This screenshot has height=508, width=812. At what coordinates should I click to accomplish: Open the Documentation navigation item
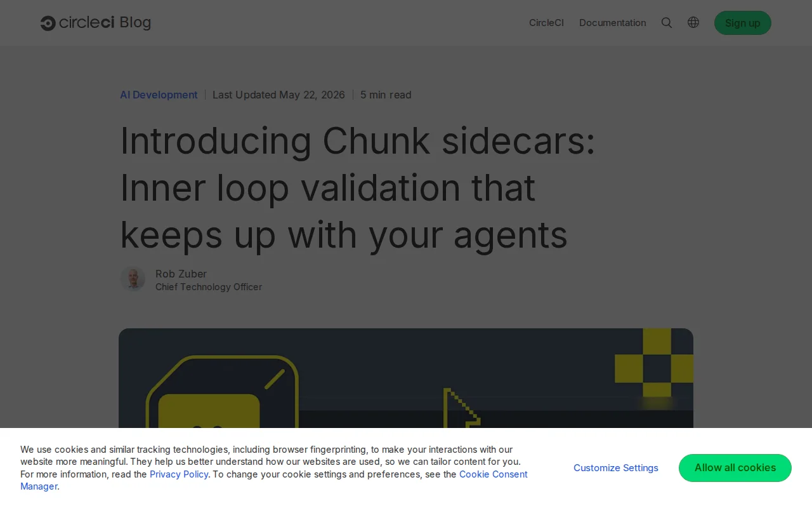[x=612, y=23]
